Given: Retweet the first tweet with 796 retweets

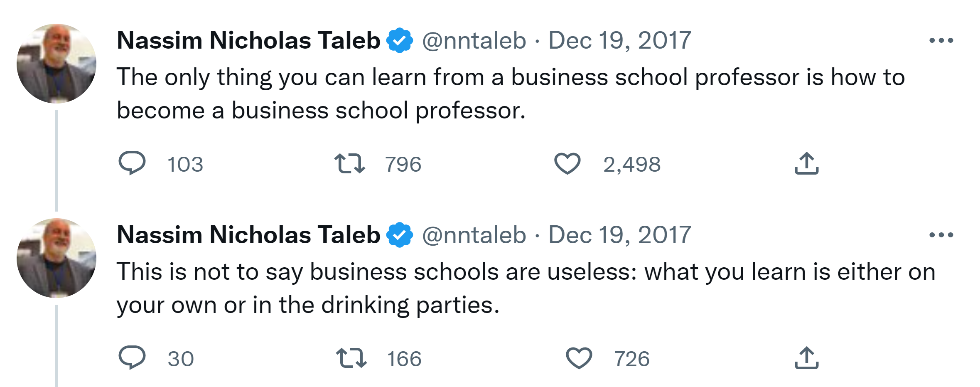Looking at the screenshot, I should pyautogui.click(x=350, y=163).
